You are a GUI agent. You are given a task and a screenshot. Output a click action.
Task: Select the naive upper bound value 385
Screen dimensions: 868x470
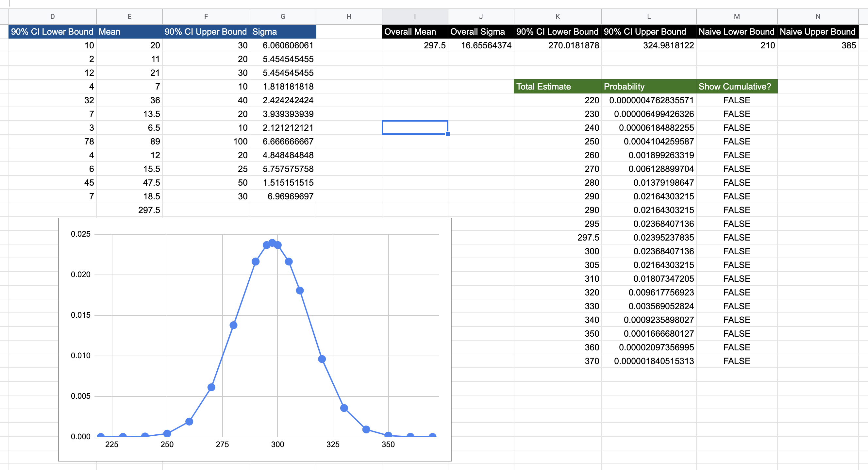(x=818, y=45)
